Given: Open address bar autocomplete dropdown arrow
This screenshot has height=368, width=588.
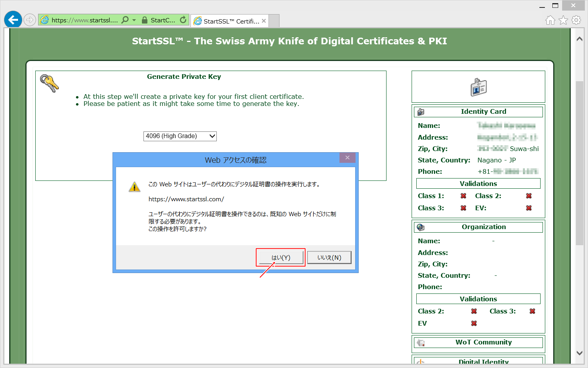Looking at the screenshot, I should [134, 20].
